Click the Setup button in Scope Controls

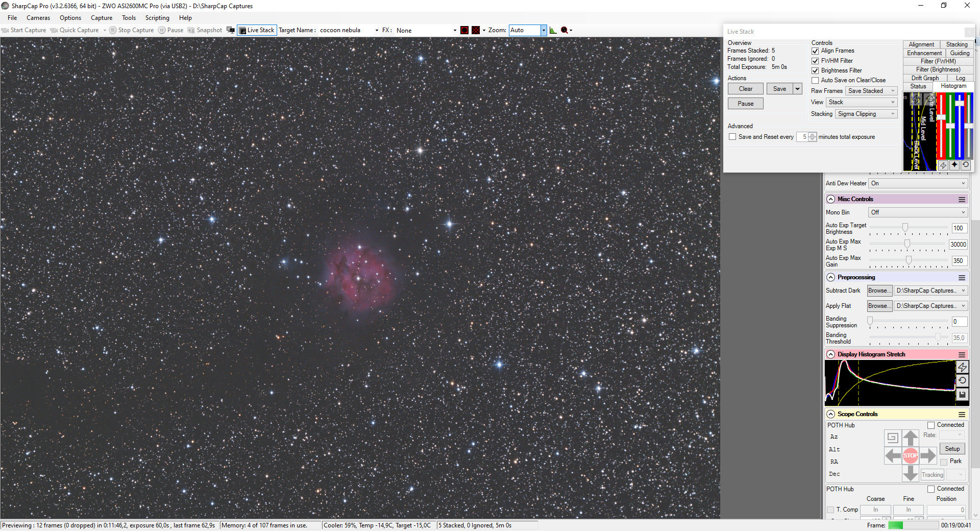point(952,449)
